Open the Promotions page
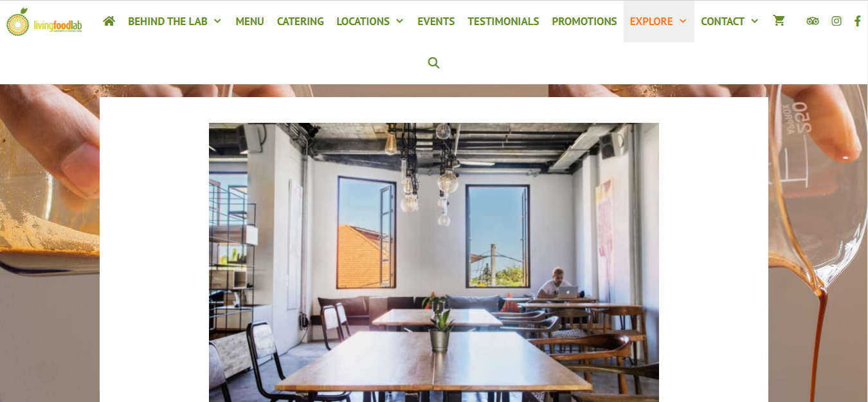 click(x=584, y=21)
